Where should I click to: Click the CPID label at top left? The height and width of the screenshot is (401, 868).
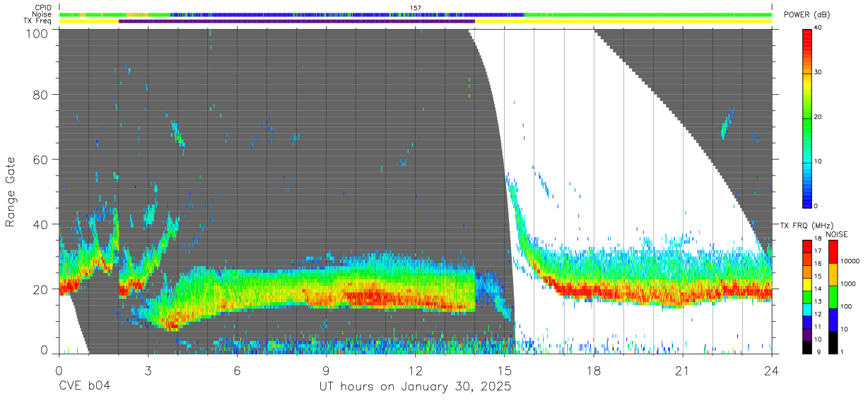(43, 8)
